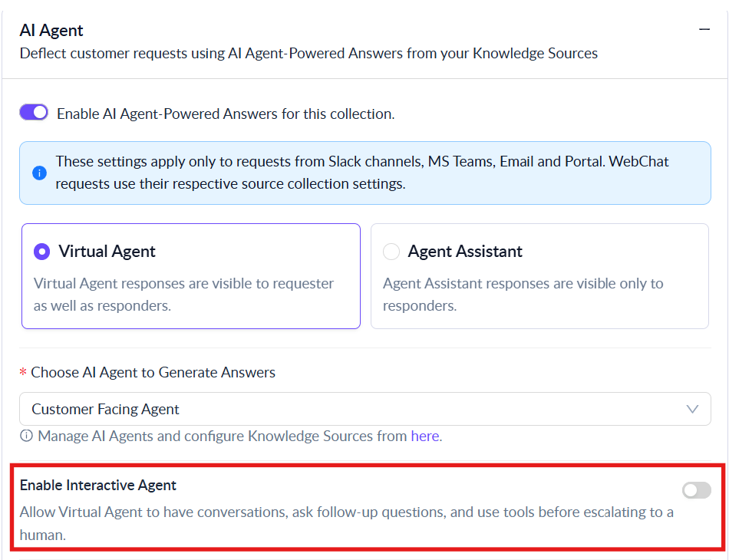
Task: Click the Virtual Agent card description text
Action: coord(184,295)
